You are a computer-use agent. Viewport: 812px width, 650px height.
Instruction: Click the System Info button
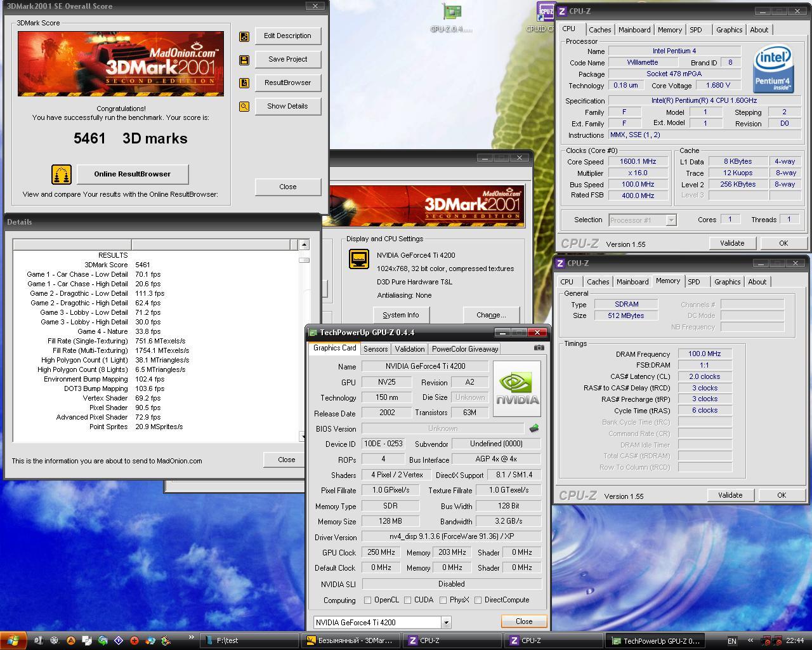tap(401, 315)
